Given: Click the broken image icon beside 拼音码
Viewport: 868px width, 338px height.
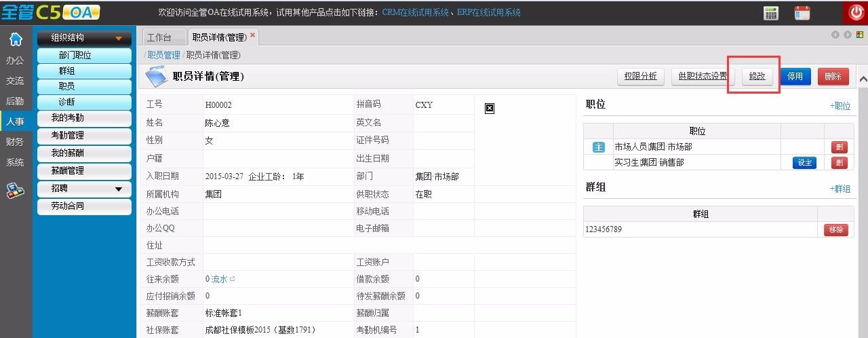Looking at the screenshot, I should (490, 108).
